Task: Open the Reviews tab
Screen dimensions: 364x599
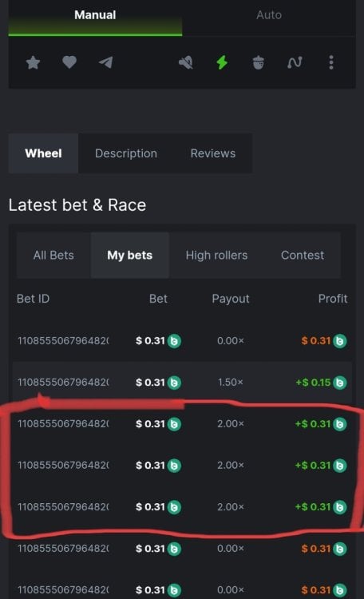Action: (213, 153)
